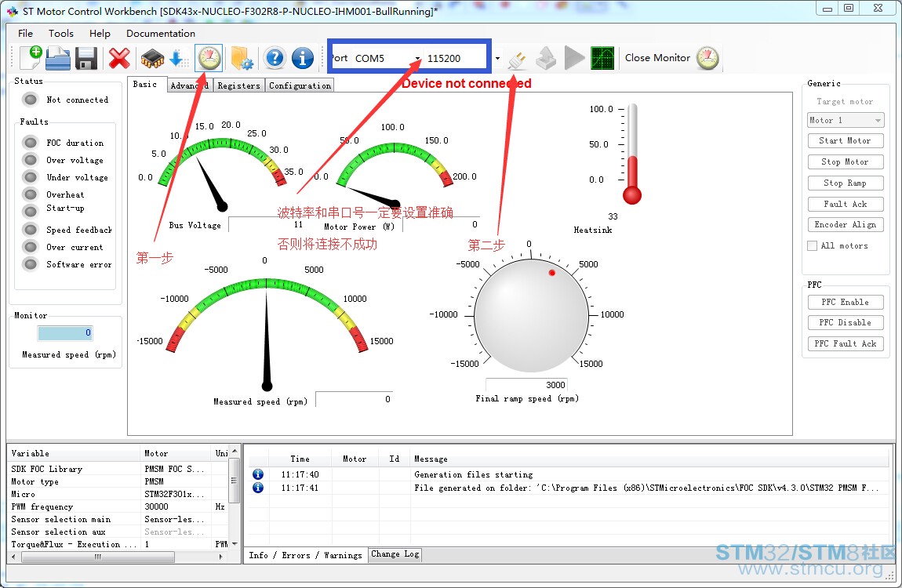902x588 pixels.
Task: Open the File menu
Action: 25,34
